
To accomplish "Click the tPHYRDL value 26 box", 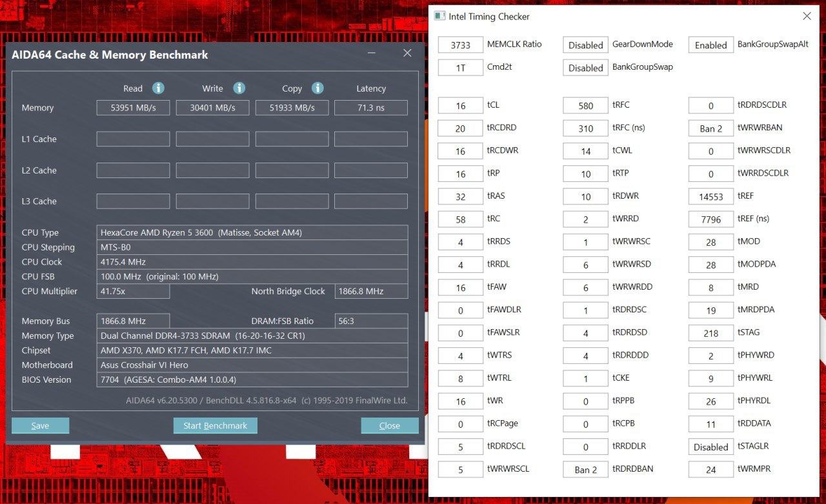I will click(x=710, y=401).
